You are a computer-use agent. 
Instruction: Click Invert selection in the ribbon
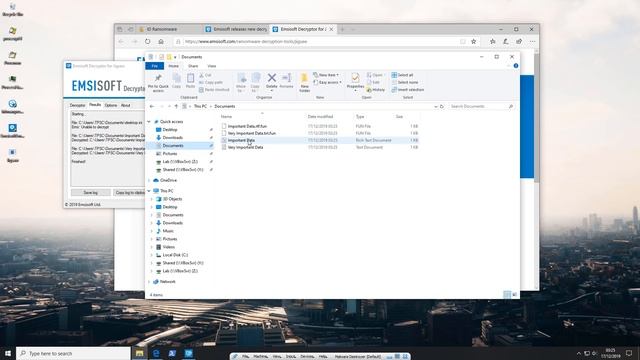point(408,90)
